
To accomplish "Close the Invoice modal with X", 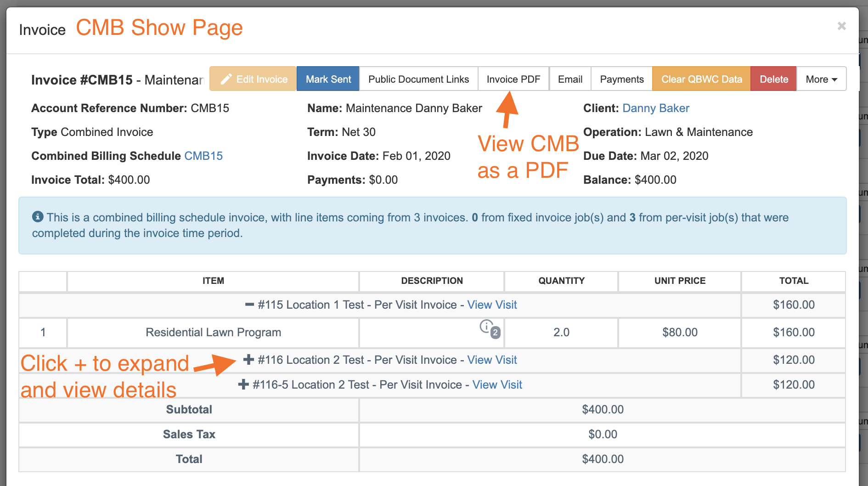I will pyautogui.click(x=841, y=26).
